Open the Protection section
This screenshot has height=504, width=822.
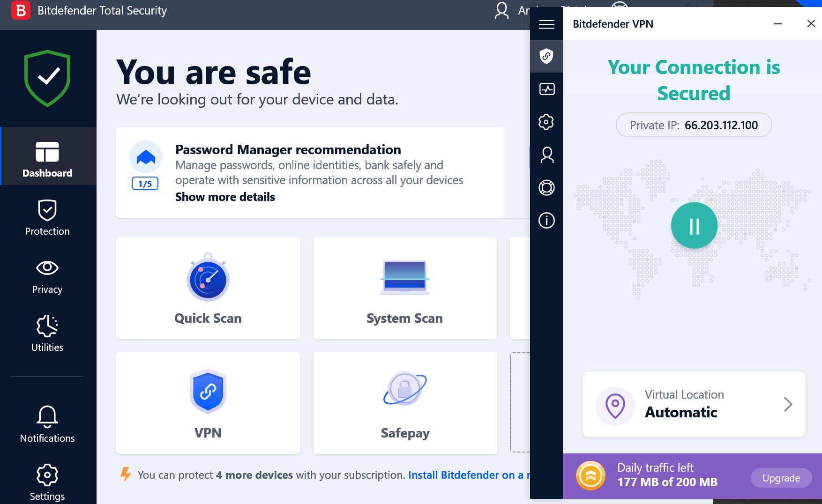[x=47, y=218]
